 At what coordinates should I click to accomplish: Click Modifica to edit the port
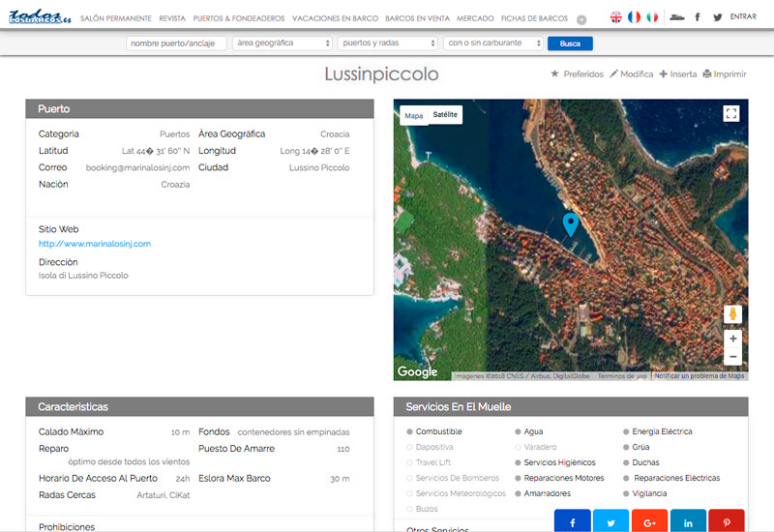pyautogui.click(x=632, y=74)
